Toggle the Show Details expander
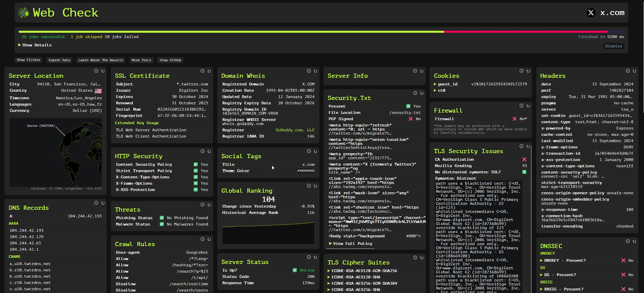The width and height of the screenshot is (644, 293). pyautogui.click(x=35, y=45)
